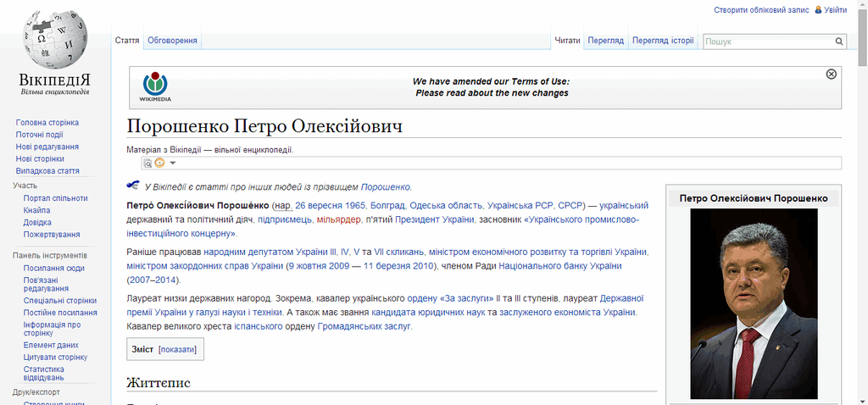Open the Болград link
This screenshot has height=405, width=868.
pyautogui.click(x=387, y=206)
